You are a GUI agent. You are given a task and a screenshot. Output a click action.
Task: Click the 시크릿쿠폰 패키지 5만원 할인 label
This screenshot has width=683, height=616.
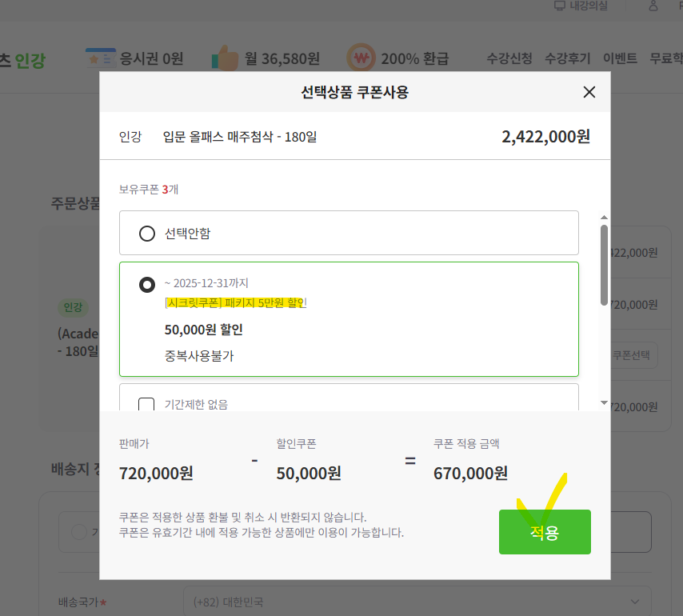pyautogui.click(x=235, y=303)
